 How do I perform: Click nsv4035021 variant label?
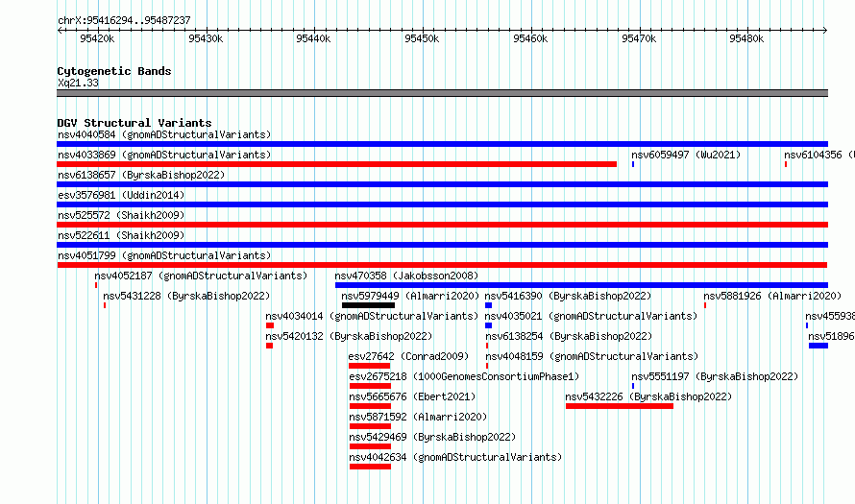click(591, 316)
